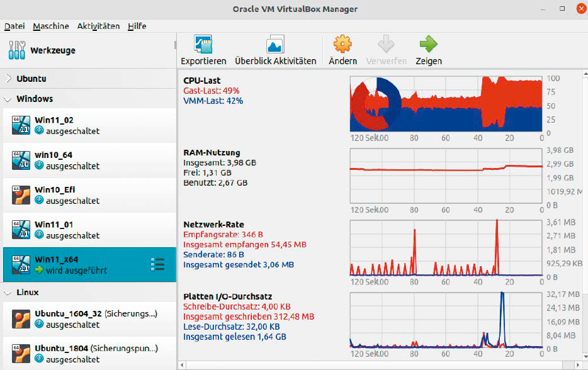Screen dimensions: 588x370
Task: Click the 'VMM-Last: 42%' text
Action: [213, 101]
